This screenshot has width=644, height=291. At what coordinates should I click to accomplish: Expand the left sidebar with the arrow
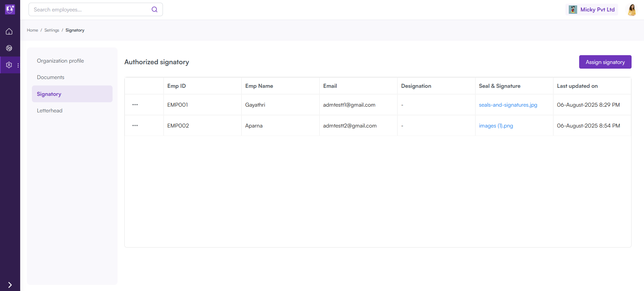tap(10, 285)
